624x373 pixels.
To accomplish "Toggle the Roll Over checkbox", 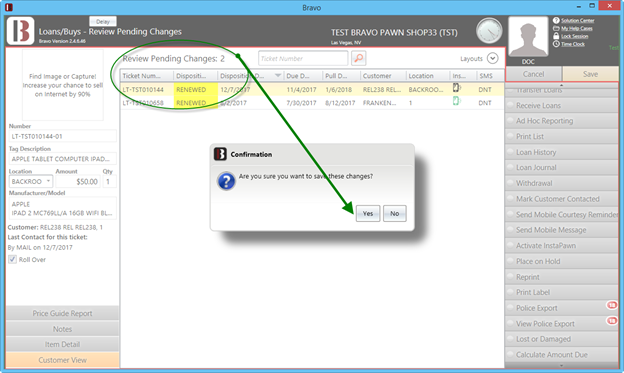I will [x=12, y=260].
